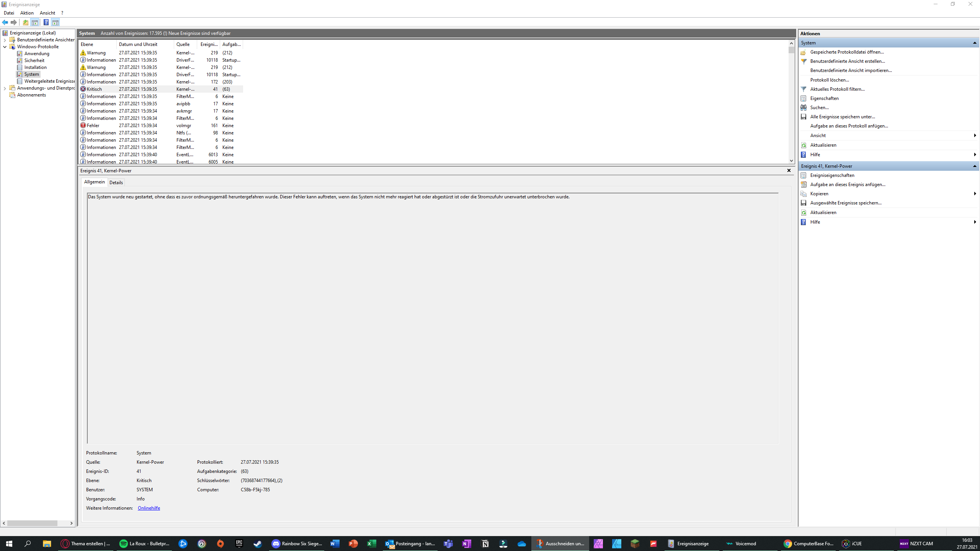Expand Benutzerdefinierte Ansichten tree node

pos(5,40)
